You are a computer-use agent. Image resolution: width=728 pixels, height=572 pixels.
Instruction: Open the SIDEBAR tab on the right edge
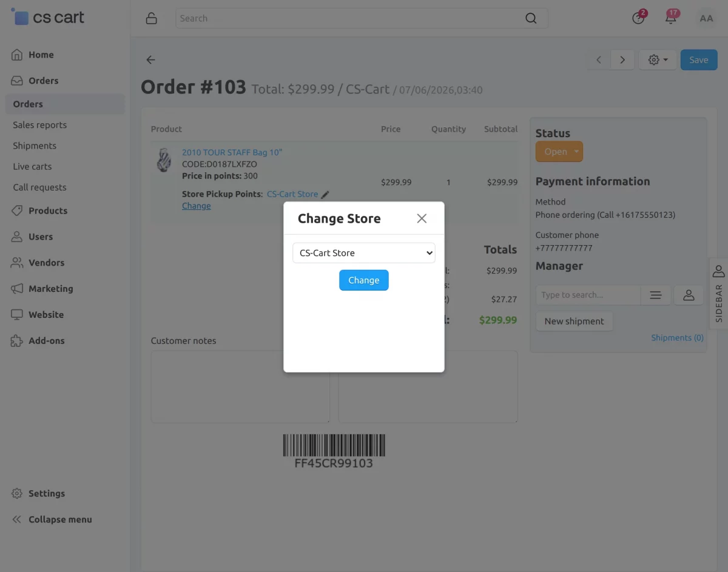(718, 294)
